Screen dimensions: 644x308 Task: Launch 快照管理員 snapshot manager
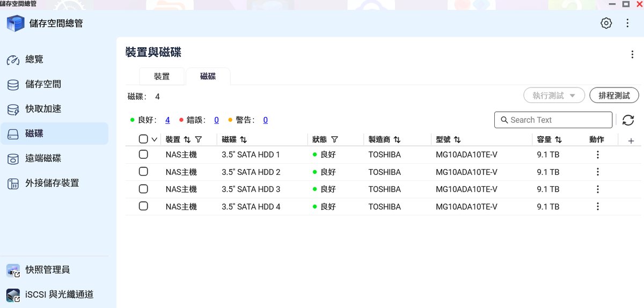(47, 270)
